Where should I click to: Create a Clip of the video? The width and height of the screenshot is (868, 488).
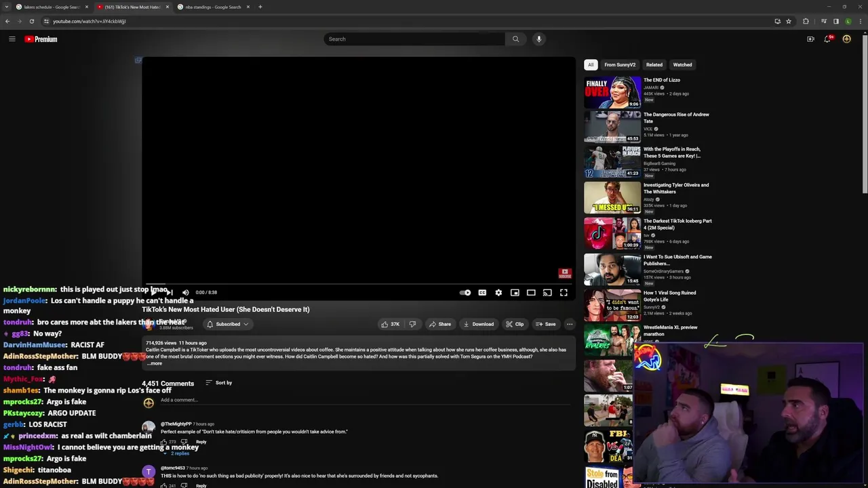tap(515, 325)
